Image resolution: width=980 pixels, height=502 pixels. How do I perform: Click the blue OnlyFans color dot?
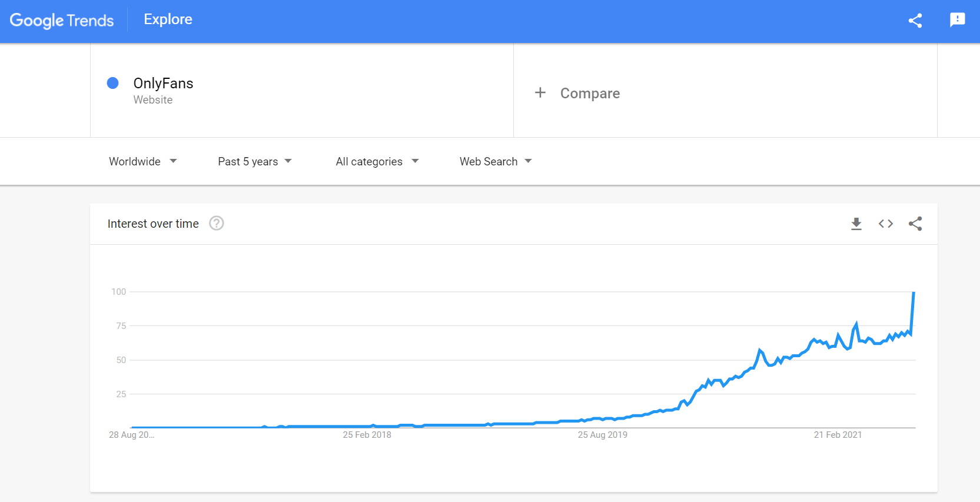[x=113, y=83]
